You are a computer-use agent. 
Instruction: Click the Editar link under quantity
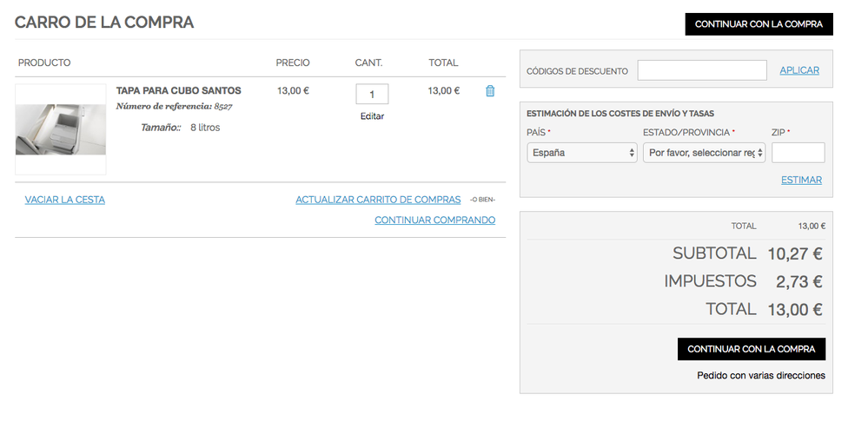(372, 116)
